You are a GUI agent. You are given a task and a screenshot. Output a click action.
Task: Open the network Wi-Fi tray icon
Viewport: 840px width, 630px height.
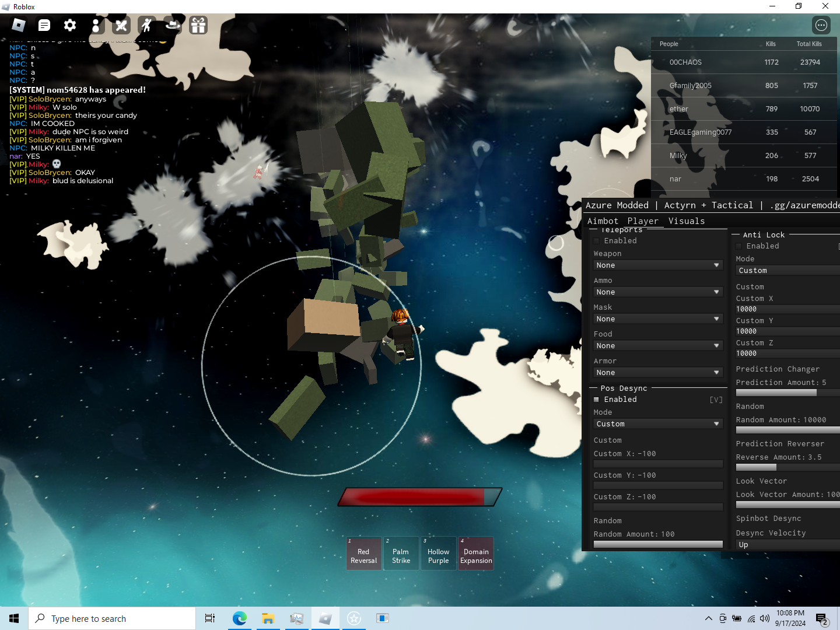click(x=751, y=618)
